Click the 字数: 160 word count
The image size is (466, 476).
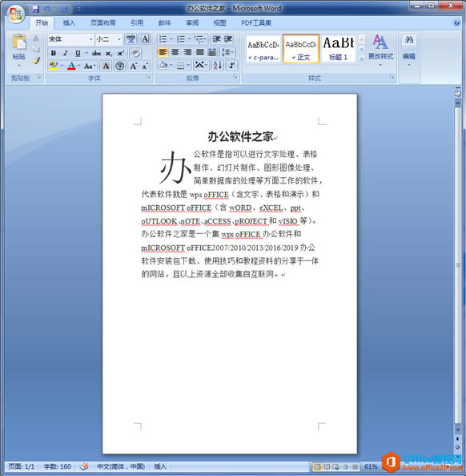tap(58, 466)
